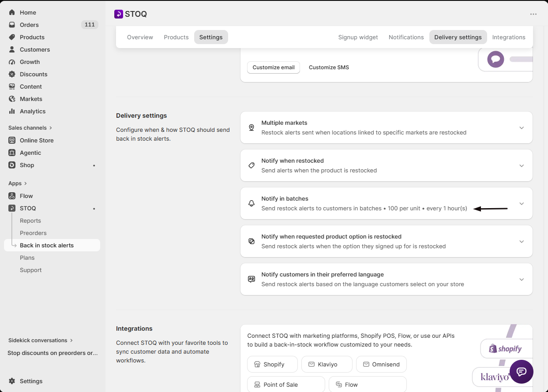Expand Notify when requested product option section
This screenshot has width=548, height=392.
coord(522,241)
